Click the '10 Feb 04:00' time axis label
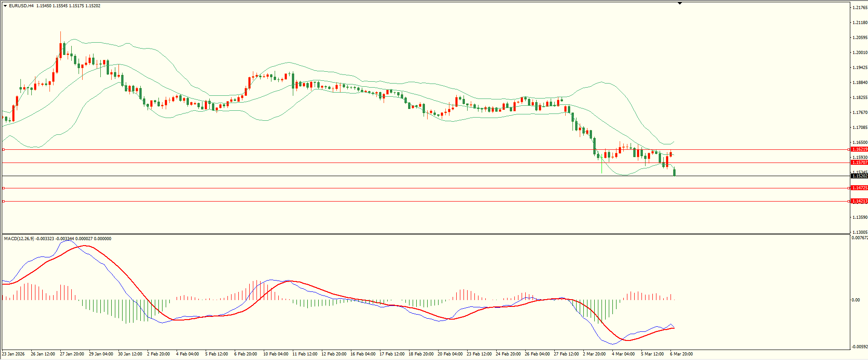This screenshot has height=360, width=868. [276, 354]
